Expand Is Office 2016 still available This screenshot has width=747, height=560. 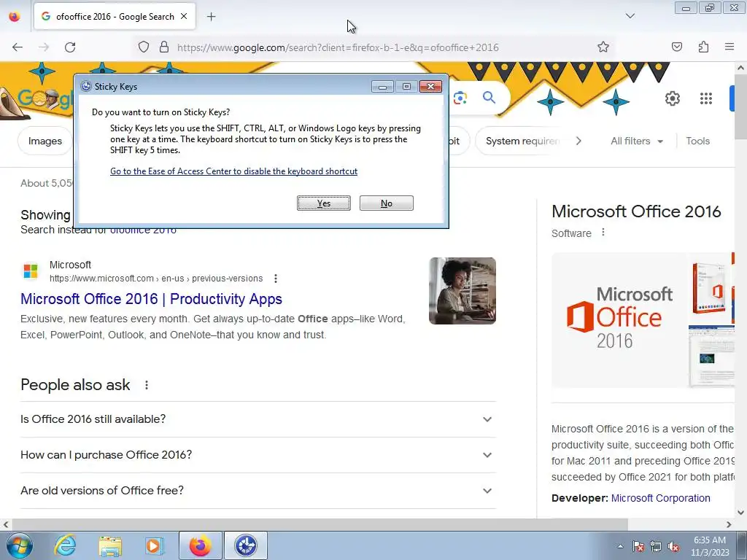click(258, 419)
